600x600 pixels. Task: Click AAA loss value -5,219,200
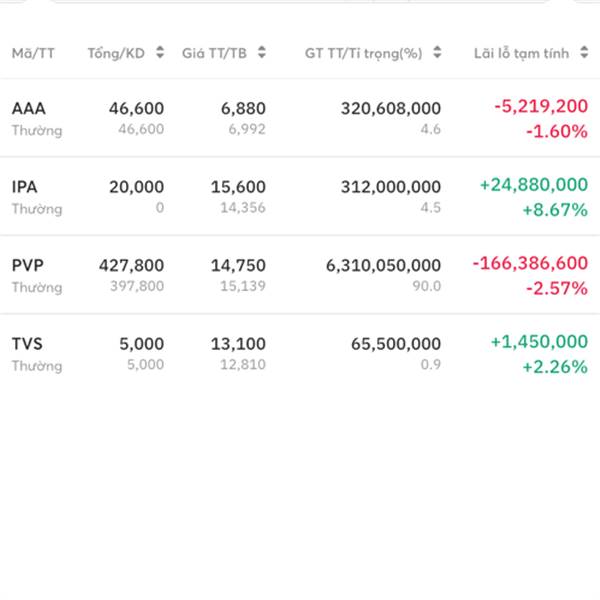coord(539,107)
